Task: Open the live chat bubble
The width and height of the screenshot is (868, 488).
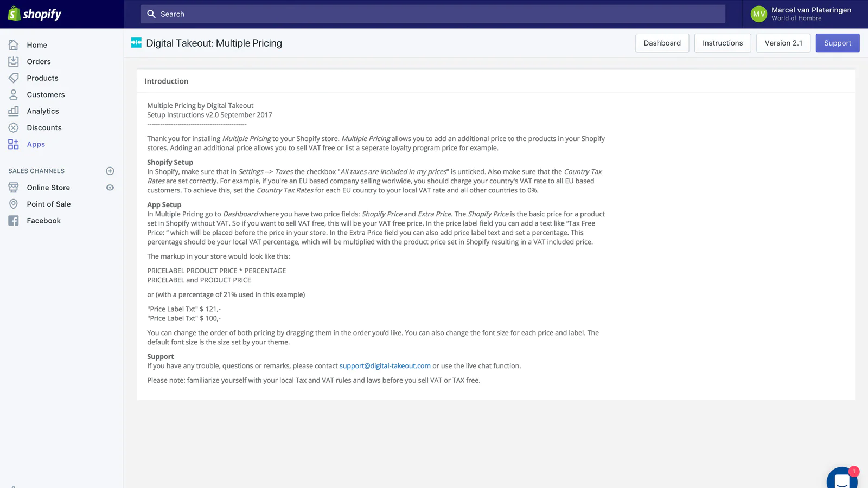Action: coord(842,479)
